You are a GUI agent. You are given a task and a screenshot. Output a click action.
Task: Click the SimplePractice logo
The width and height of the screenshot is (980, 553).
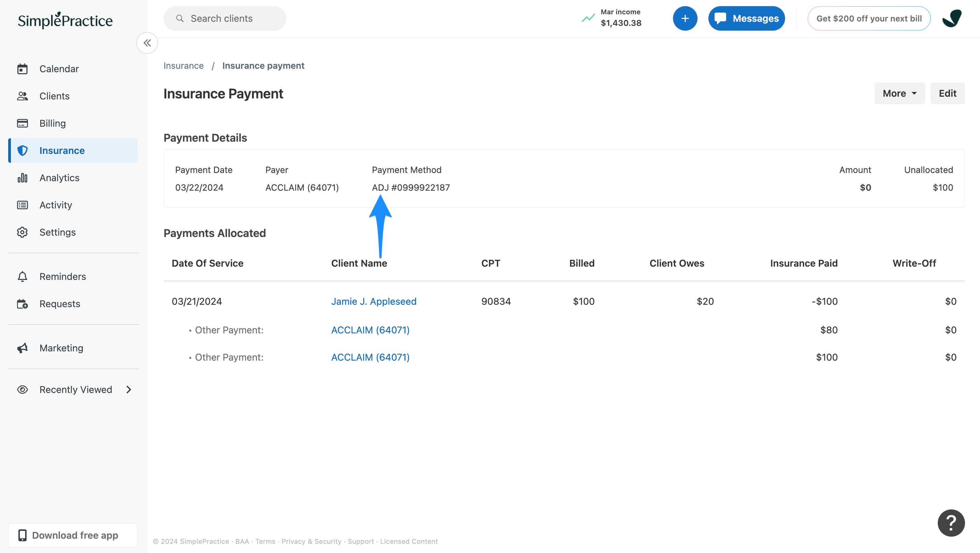point(65,20)
